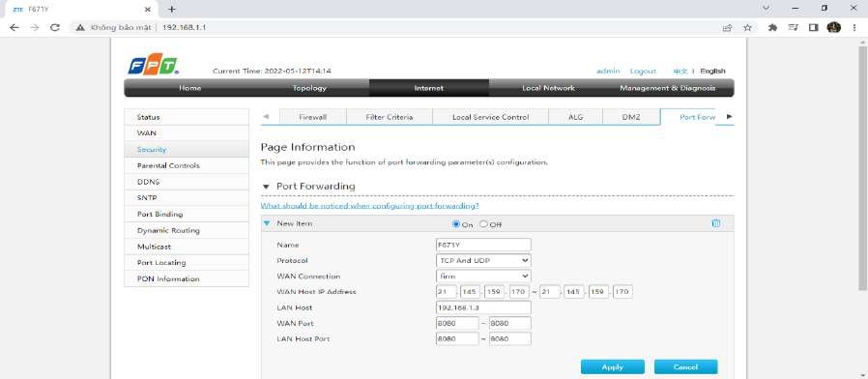Open WAN in the sidebar

[187, 133]
